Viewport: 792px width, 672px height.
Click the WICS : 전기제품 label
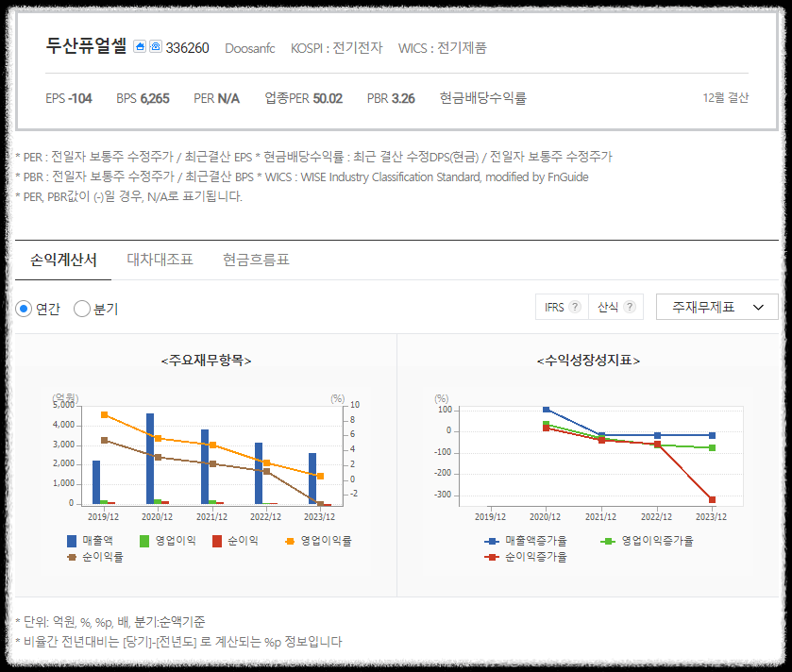443,48
